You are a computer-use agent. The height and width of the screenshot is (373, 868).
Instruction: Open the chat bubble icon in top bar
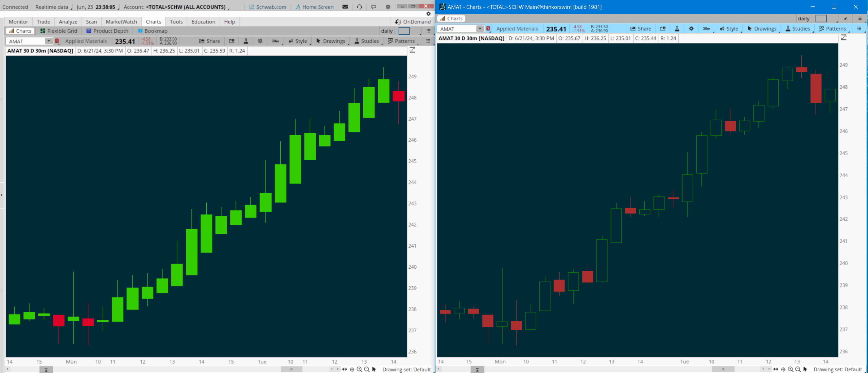374,7
